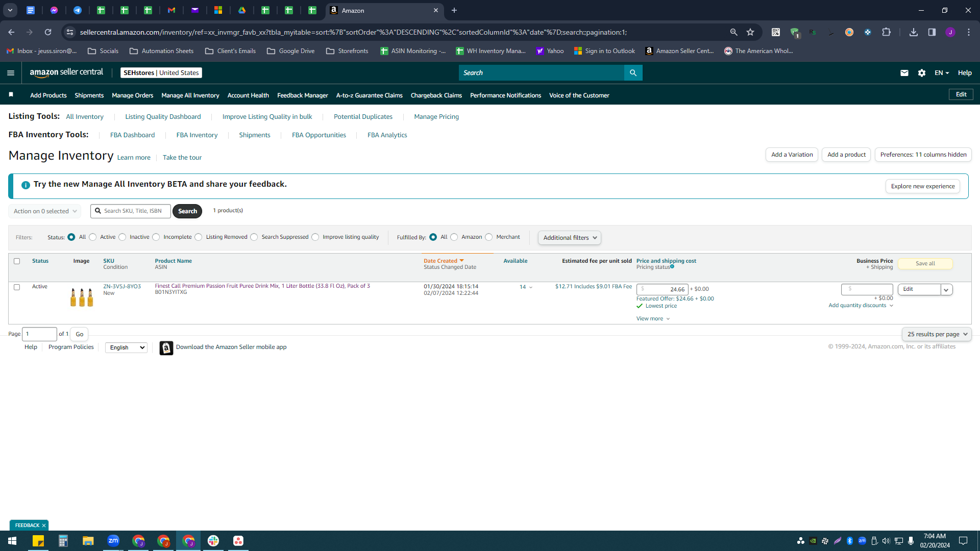Image resolution: width=980 pixels, height=551 pixels.
Task: Select the Incomplete status filter
Action: pyautogui.click(x=156, y=237)
